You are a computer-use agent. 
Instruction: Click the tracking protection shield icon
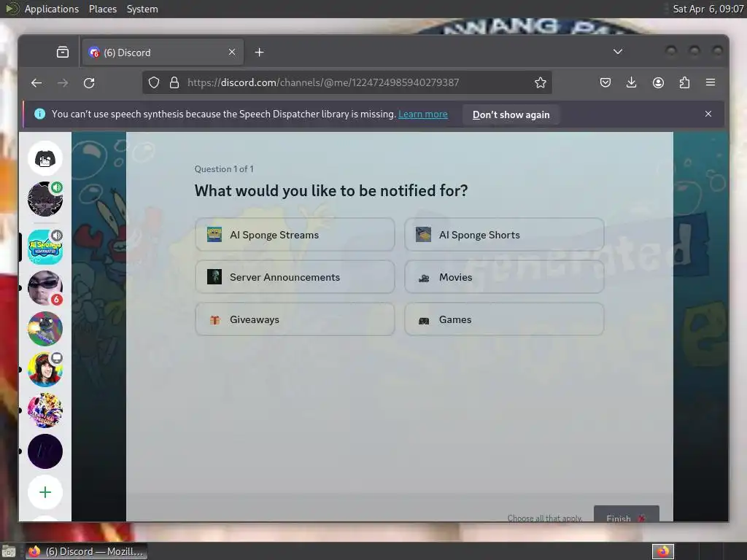tap(154, 83)
